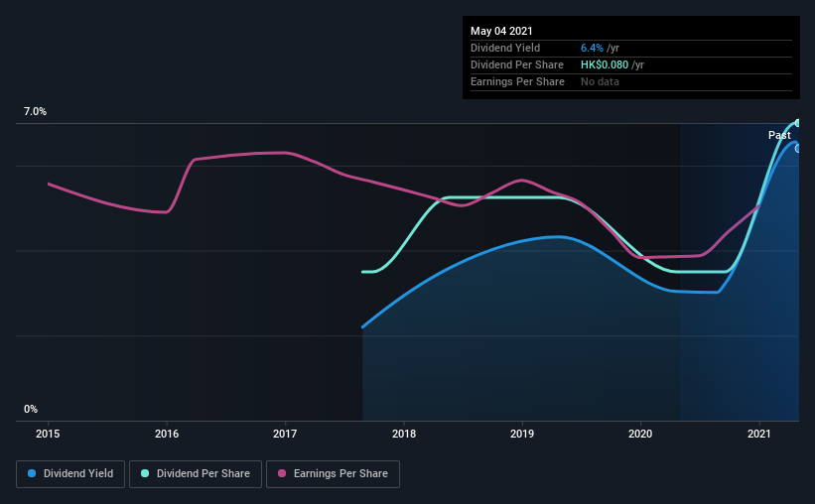815x504 pixels.
Task: Click the blue Dividend Yield legend dot
Action: pos(32,473)
